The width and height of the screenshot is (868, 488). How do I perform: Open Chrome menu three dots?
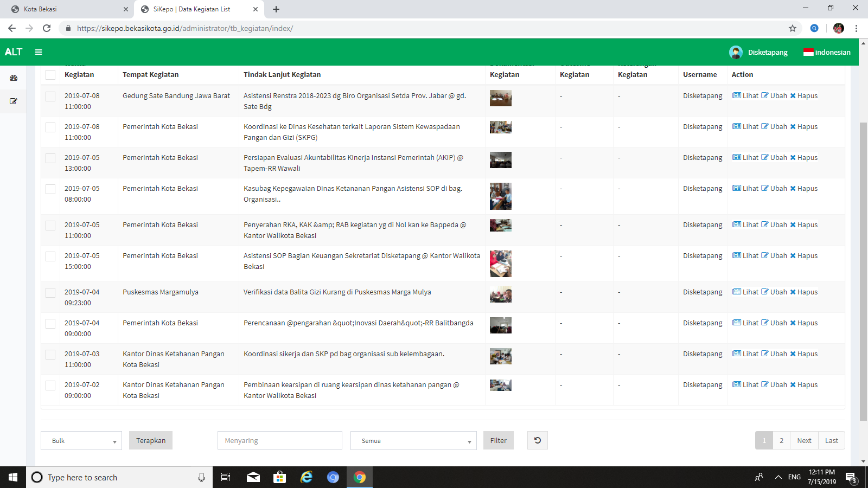tap(856, 28)
